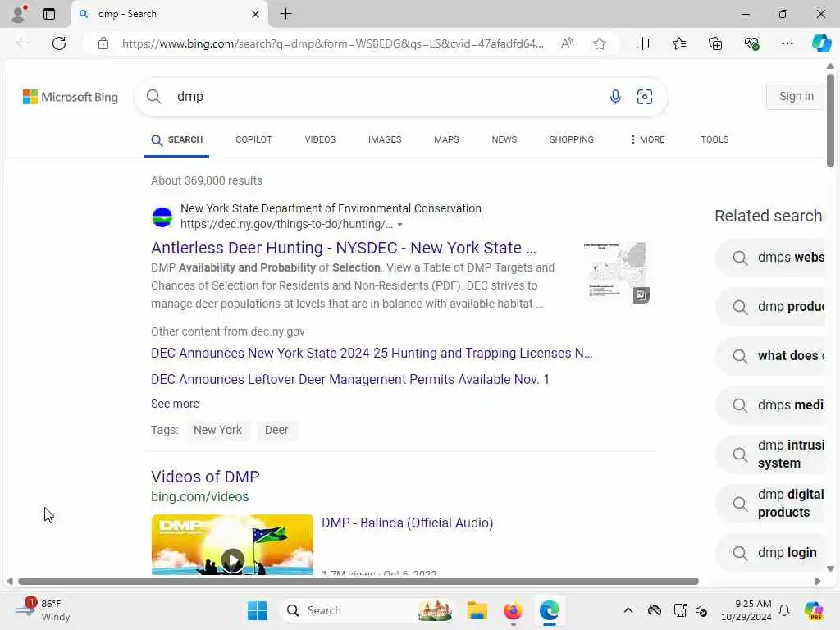
Task: Select related search dmps medi
Action: pos(770,405)
